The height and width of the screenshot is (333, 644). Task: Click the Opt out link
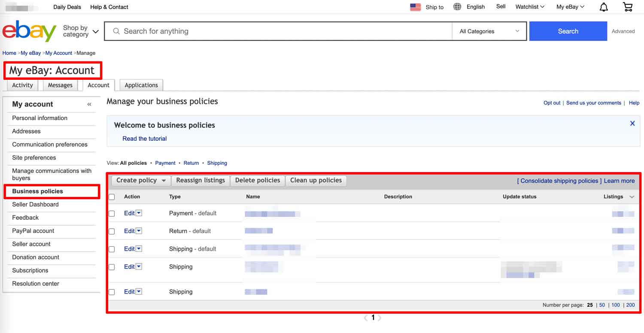pos(552,103)
